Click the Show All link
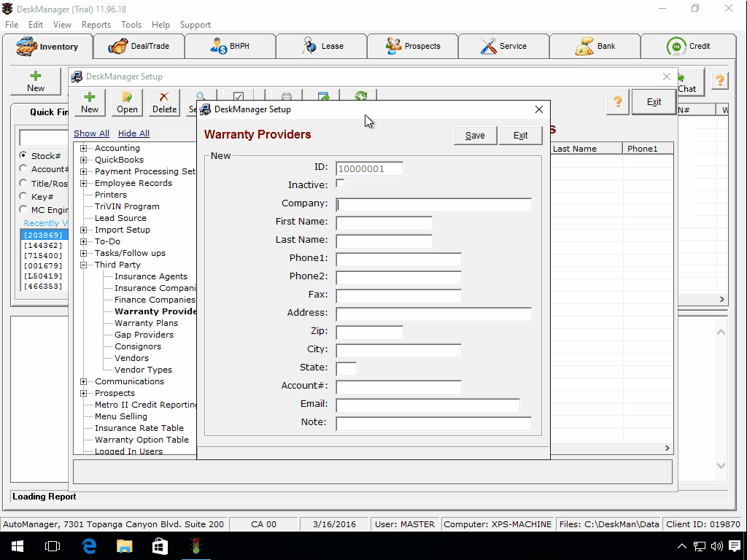This screenshot has width=747, height=560. (91, 134)
